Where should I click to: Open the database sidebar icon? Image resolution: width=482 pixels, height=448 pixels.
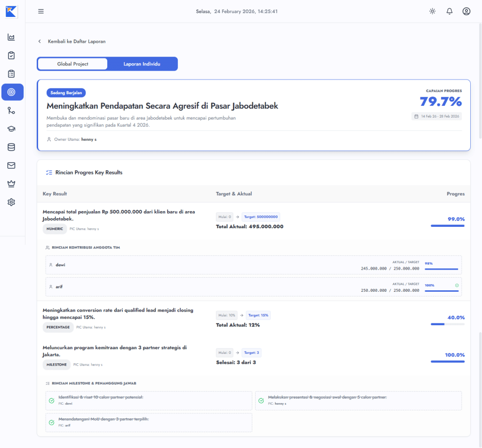[11, 147]
